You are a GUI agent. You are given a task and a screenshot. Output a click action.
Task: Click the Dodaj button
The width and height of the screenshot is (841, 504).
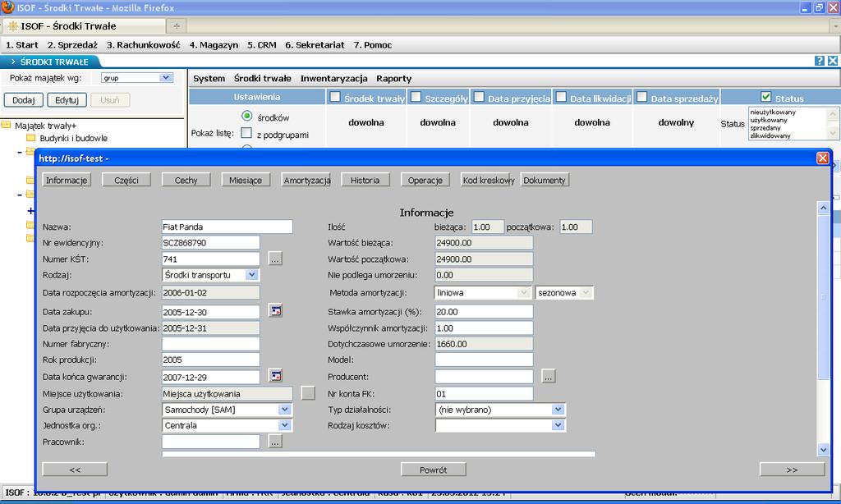[24, 100]
